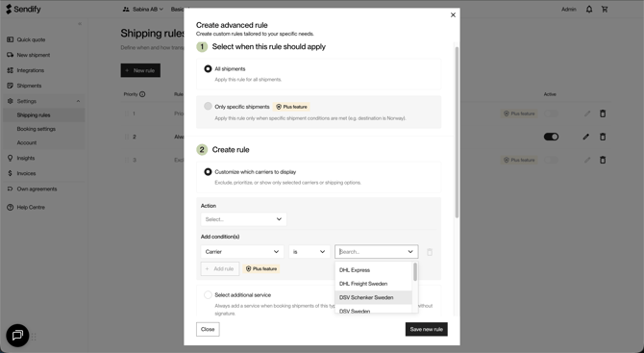
Task: Toggle active switch for rule 3
Action: [551, 160]
